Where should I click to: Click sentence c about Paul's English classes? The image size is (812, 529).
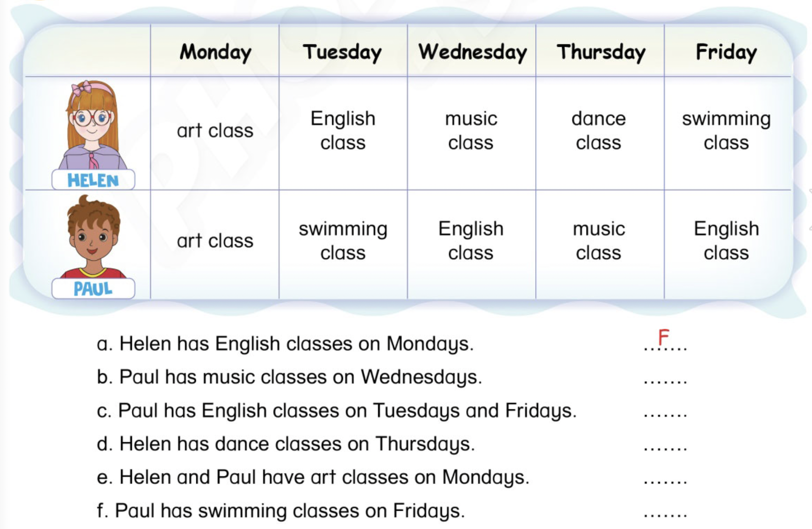(x=336, y=411)
